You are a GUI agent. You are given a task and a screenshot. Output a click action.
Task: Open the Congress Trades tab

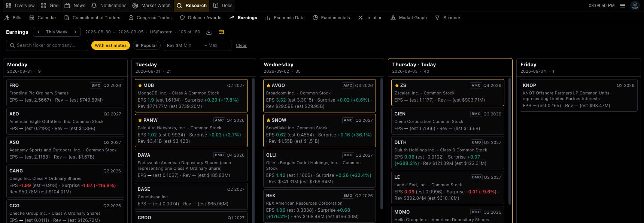point(150,18)
